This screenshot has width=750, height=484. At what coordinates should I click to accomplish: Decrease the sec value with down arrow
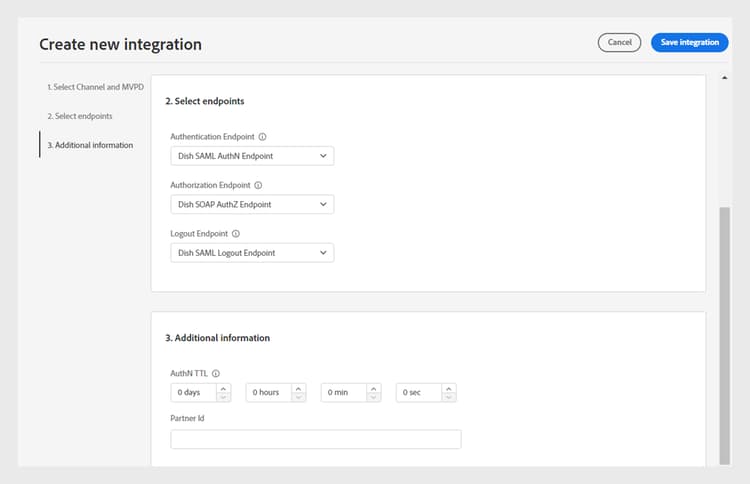point(449,397)
